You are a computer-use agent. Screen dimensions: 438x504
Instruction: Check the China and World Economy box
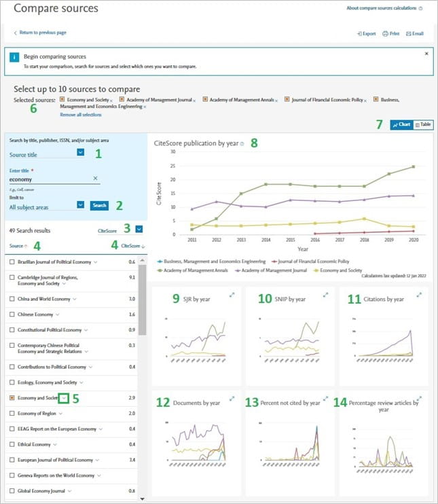(12, 299)
